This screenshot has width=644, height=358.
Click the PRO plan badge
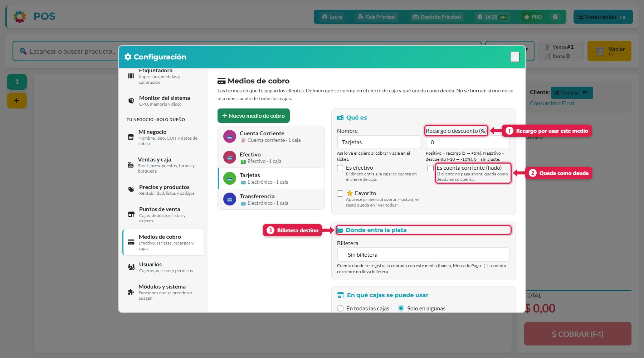(x=533, y=17)
